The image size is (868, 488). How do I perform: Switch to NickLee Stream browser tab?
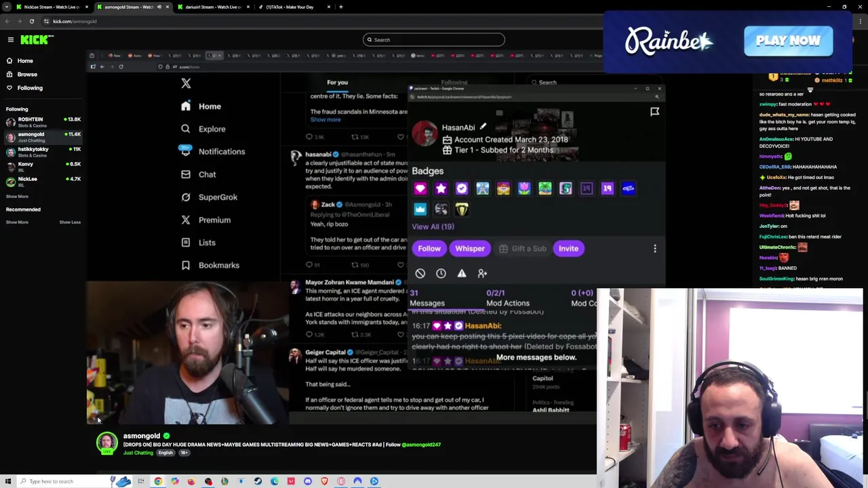click(51, 7)
